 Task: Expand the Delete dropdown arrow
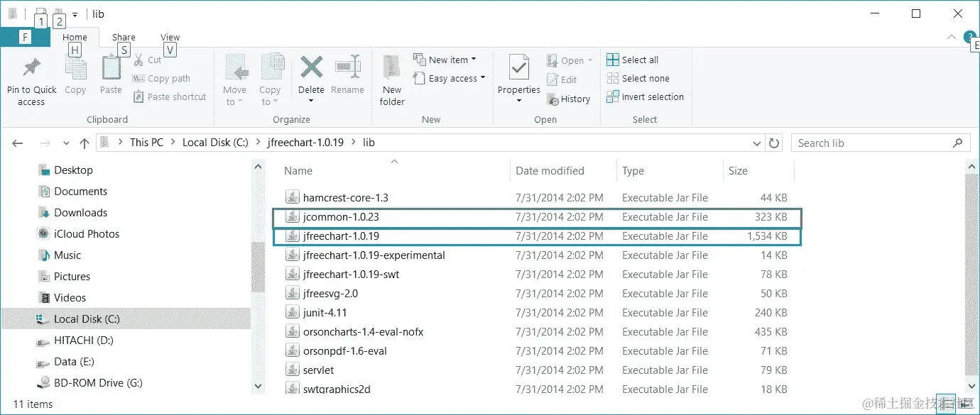point(311,101)
